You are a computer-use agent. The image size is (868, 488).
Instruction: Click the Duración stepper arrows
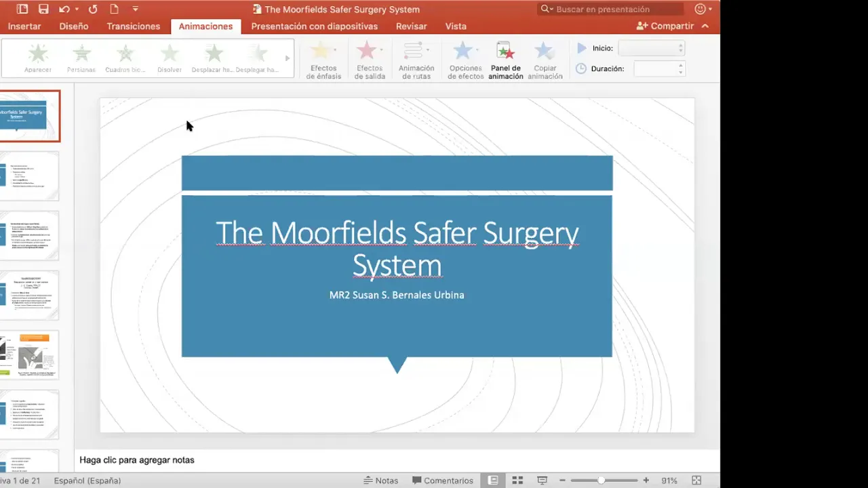click(681, 68)
